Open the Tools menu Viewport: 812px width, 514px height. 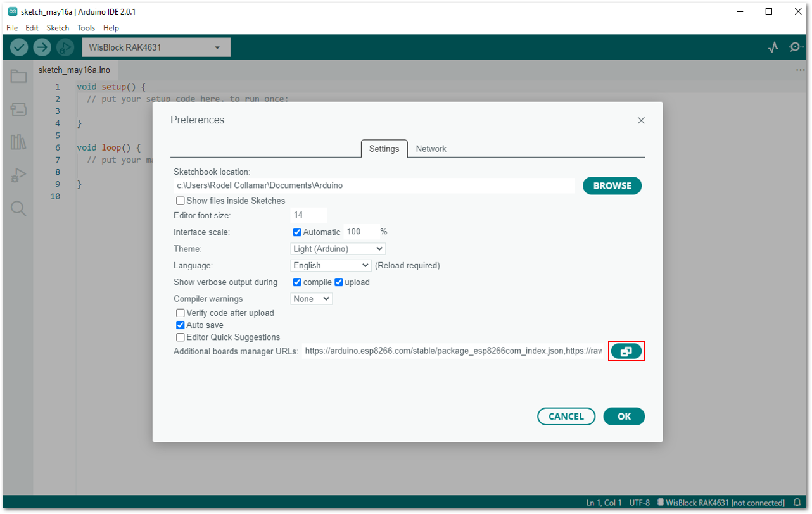(x=86, y=28)
